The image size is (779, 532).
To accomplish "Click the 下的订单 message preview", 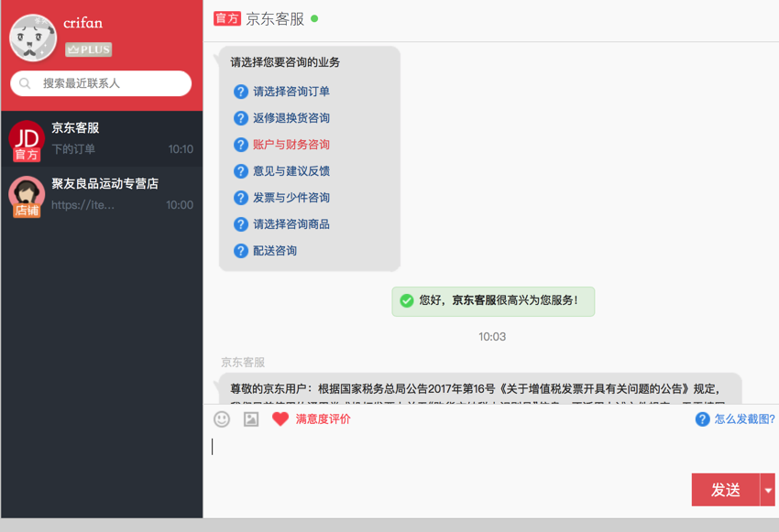I will click(73, 149).
